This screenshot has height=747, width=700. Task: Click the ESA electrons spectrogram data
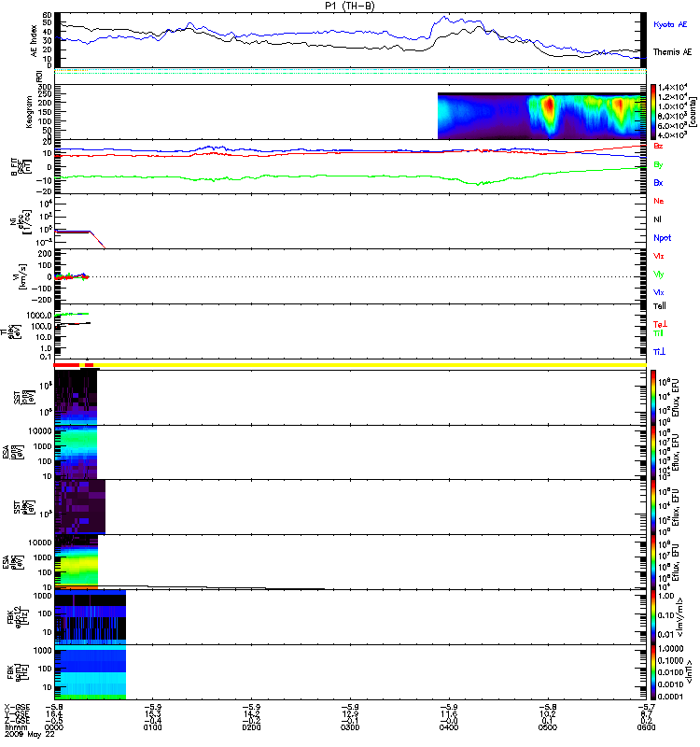(77, 562)
